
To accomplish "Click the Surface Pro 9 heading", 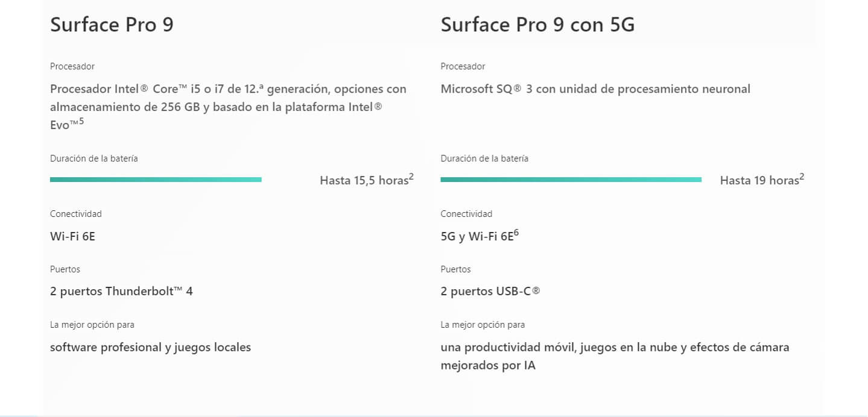I will [112, 25].
